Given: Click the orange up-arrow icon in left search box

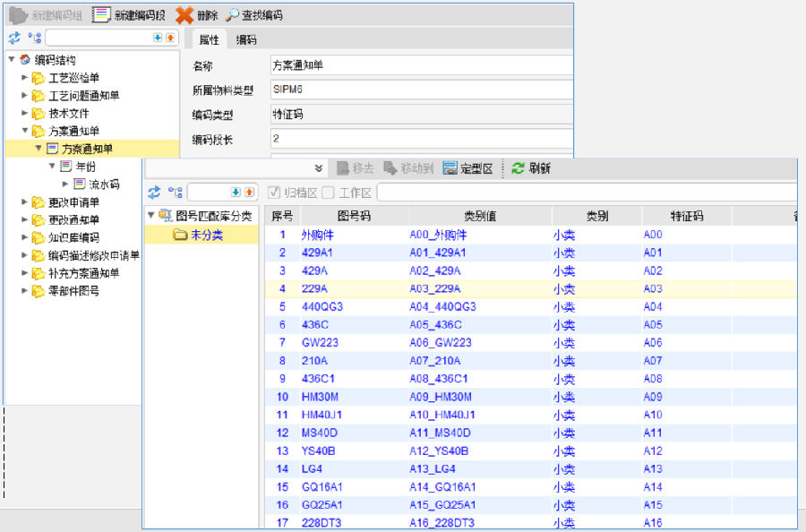Looking at the screenshot, I should (x=170, y=39).
